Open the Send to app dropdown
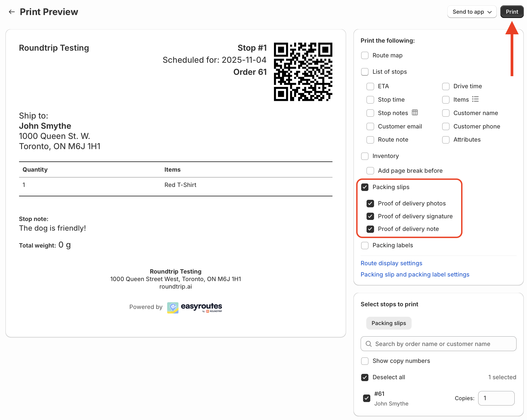Image resolution: width=527 pixels, height=420 pixels. (472, 12)
